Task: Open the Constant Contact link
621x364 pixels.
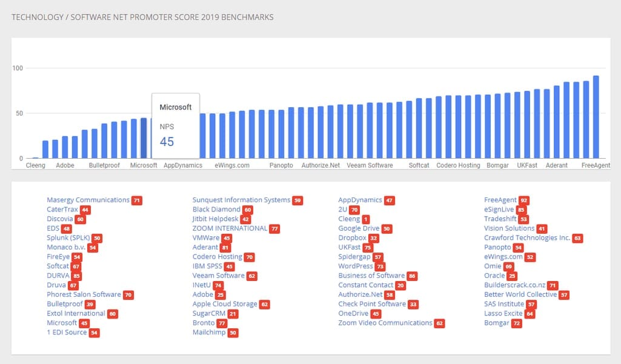Action: 365,285
